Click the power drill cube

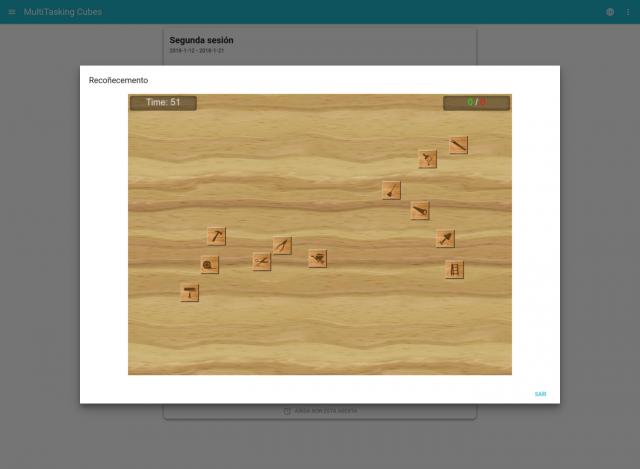427,158
